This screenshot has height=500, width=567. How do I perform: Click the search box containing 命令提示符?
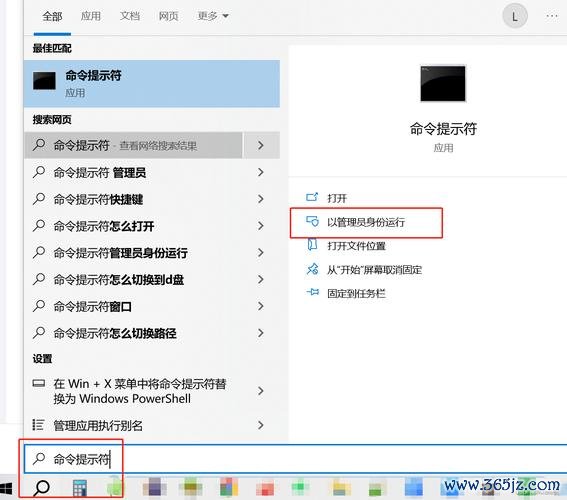tap(295, 459)
